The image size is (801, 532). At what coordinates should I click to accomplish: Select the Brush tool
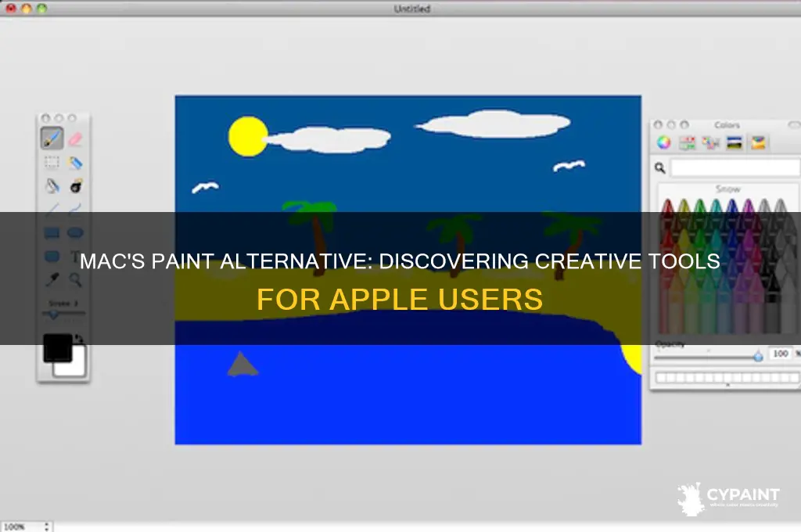point(52,138)
